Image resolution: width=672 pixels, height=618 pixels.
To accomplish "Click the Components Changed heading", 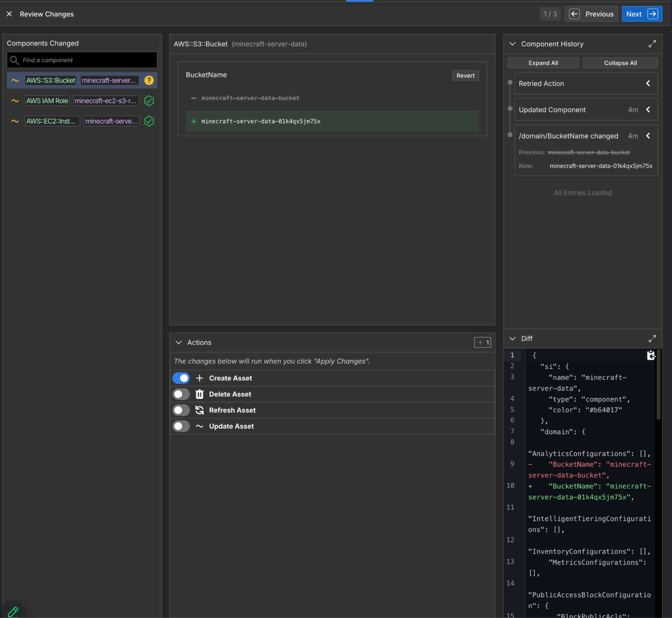I will click(43, 43).
